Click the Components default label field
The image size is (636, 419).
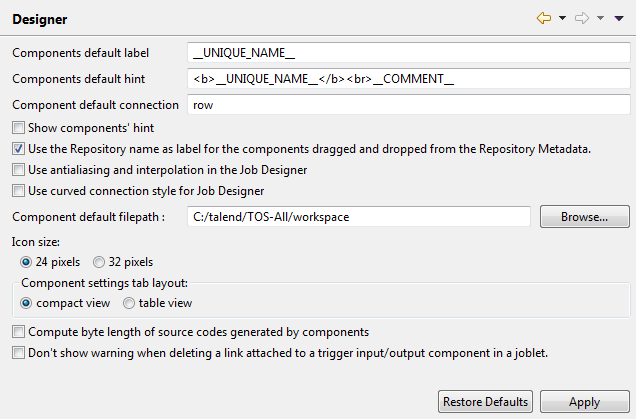click(x=408, y=52)
